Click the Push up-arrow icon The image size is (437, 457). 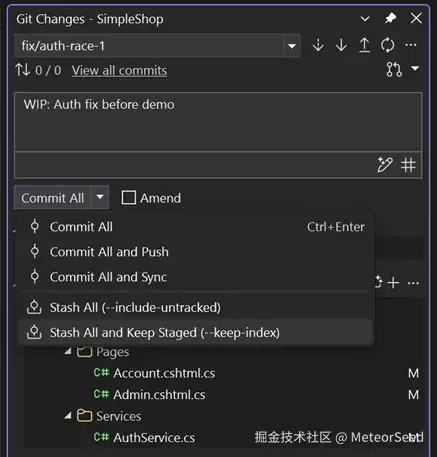pos(364,45)
